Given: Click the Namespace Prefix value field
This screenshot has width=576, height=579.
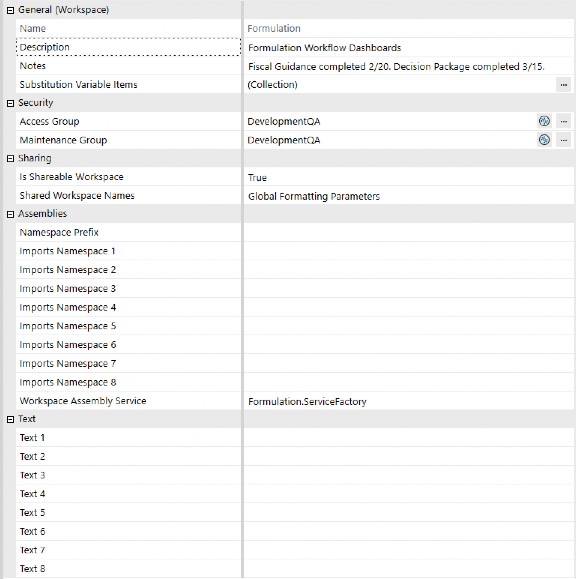Looking at the screenshot, I should point(409,233).
